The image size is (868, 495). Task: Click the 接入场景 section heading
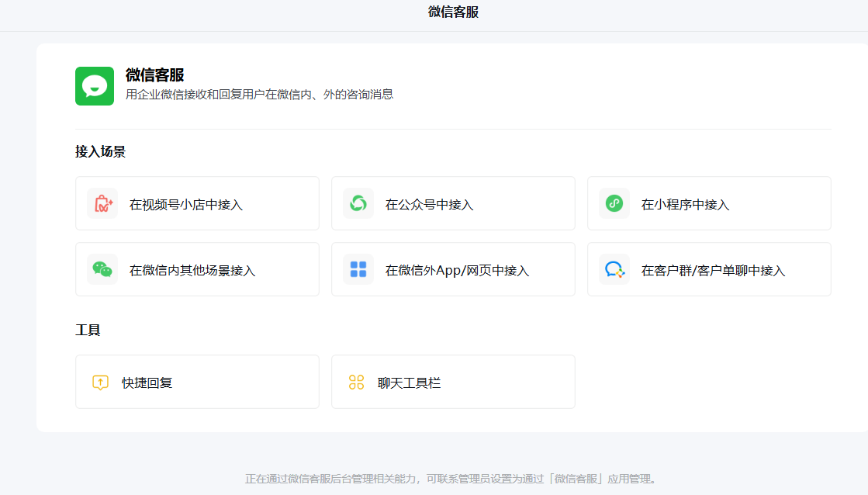pyautogui.click(x=100, y=152)
